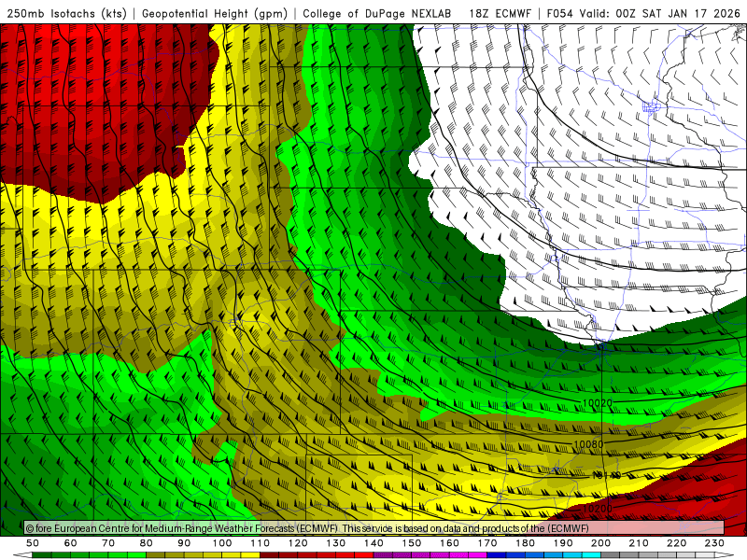Image resolution: width=747 pixels, height=560 pixels.
Task: Click the 10080 height contour label
Action: point(588,444)
